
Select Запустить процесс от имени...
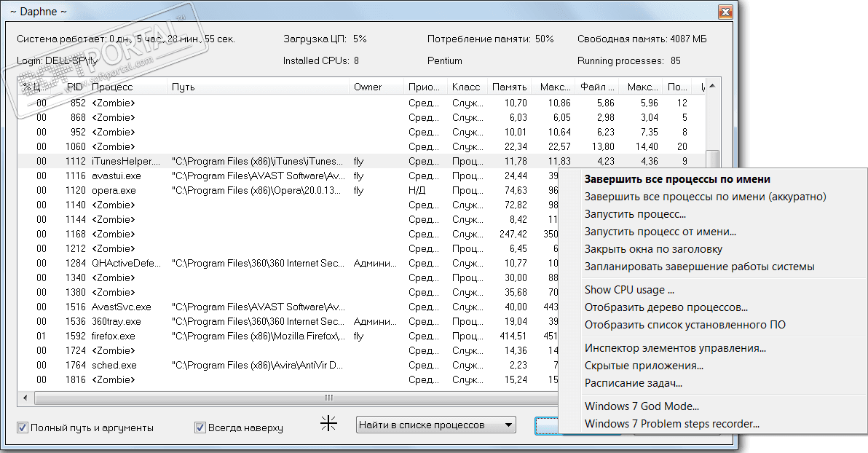pos(660,232)
